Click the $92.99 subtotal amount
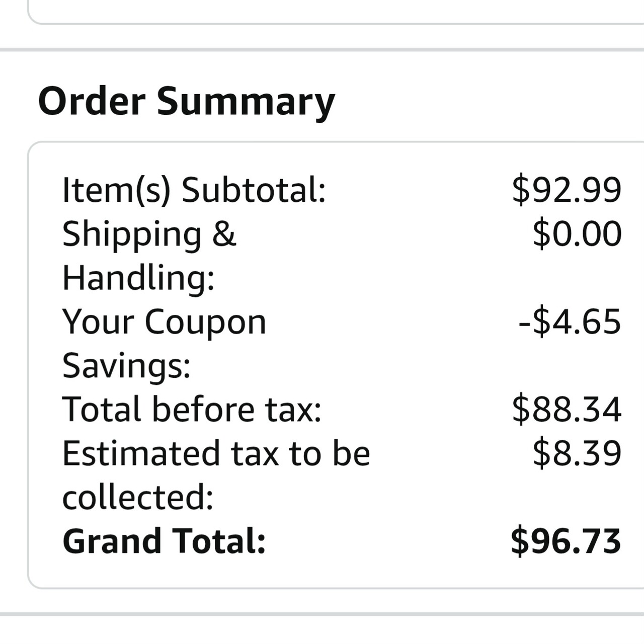 point(567,190)
